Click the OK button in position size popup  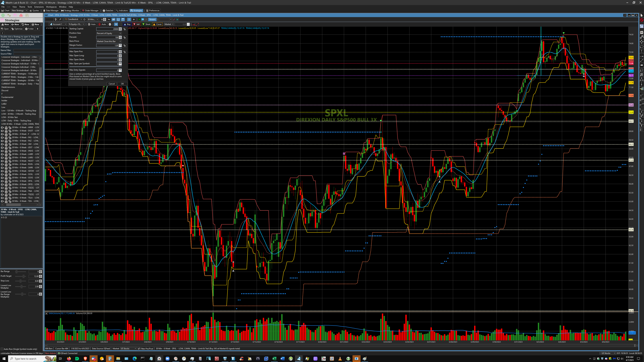coord(122,84)
